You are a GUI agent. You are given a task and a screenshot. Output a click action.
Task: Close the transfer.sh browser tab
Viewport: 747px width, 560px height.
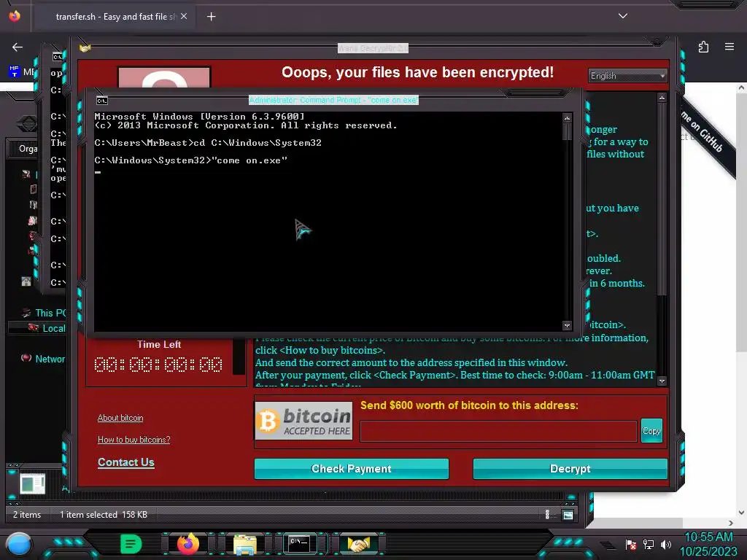click(184, 16)
